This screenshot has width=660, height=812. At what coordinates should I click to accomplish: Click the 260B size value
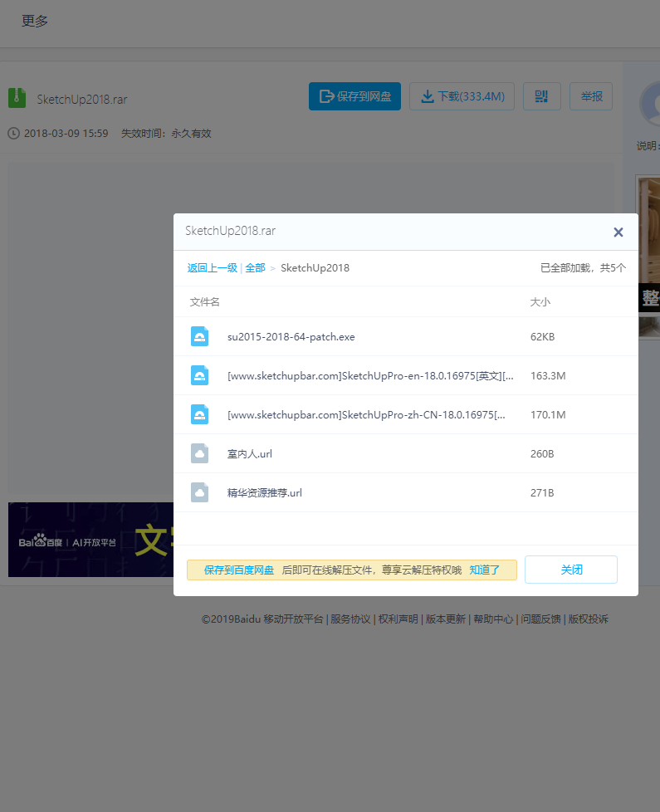click(542, 453)
